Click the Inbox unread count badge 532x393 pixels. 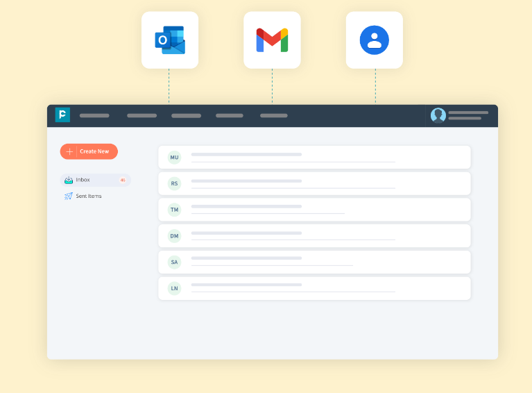123,180
